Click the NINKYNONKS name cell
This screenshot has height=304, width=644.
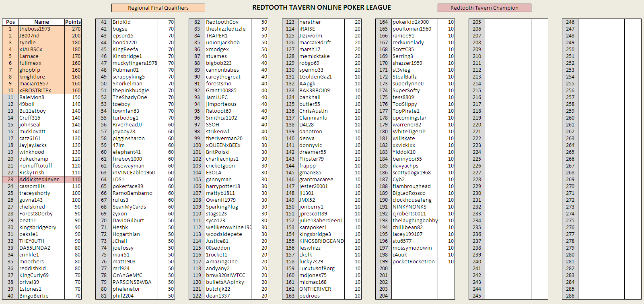coord(415,207)
